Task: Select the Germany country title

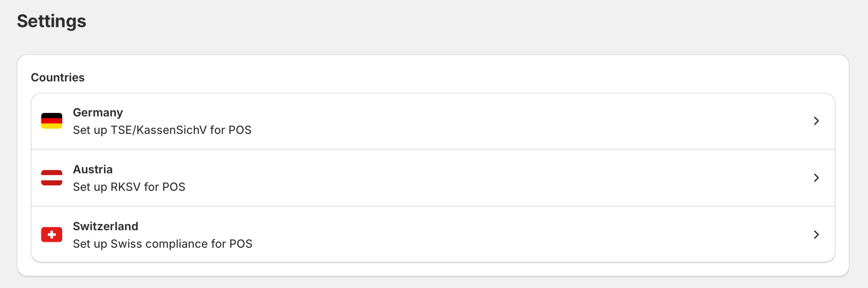Action: point(98,112)
